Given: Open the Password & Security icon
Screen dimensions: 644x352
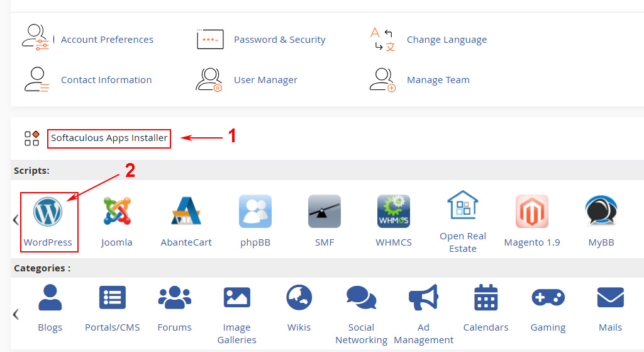Looking at the screenshot, I should 210,40.
